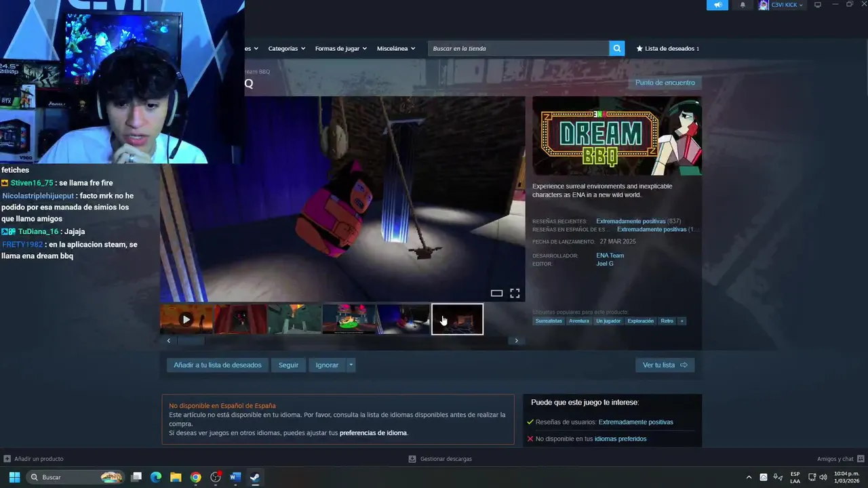Open the C3VI KICK account dropdown
868x488 pixels.
[x=801, y=5]
